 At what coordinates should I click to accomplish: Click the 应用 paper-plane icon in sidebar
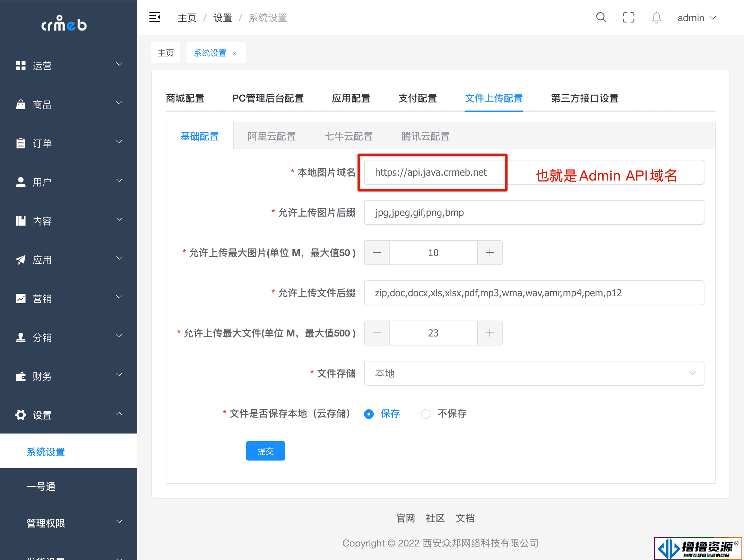[21, 260]
